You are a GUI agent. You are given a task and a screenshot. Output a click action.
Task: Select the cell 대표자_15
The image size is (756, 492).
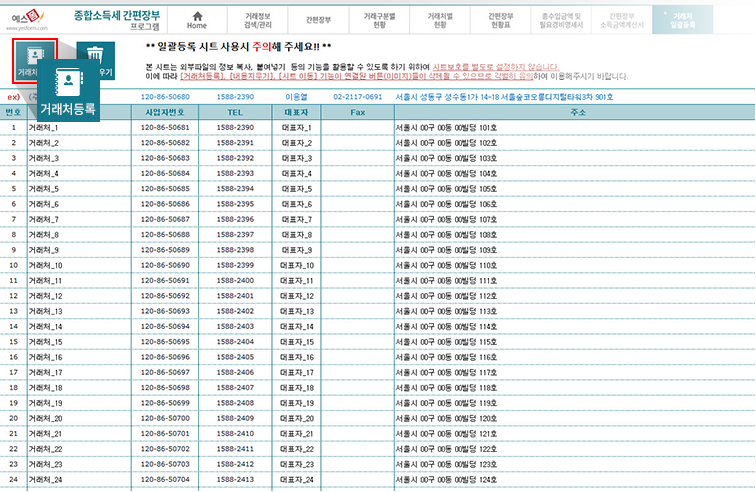point(296,342)
